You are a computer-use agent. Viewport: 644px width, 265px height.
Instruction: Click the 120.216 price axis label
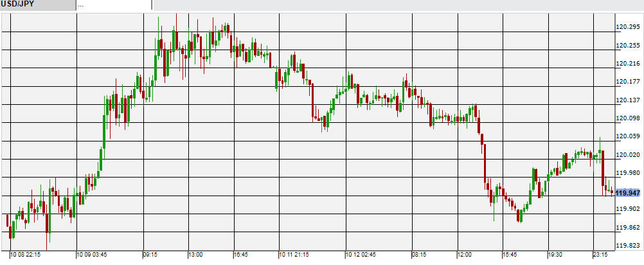point(628,64)
